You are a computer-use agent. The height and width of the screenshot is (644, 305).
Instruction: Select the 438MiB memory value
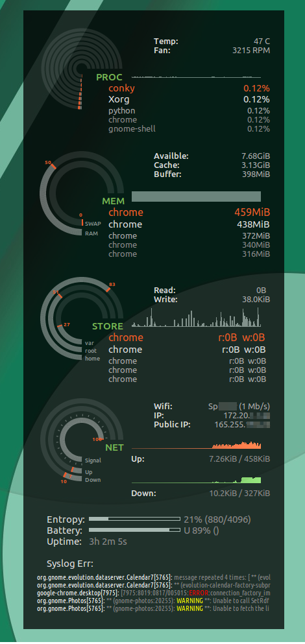click(x=253, y=224)
